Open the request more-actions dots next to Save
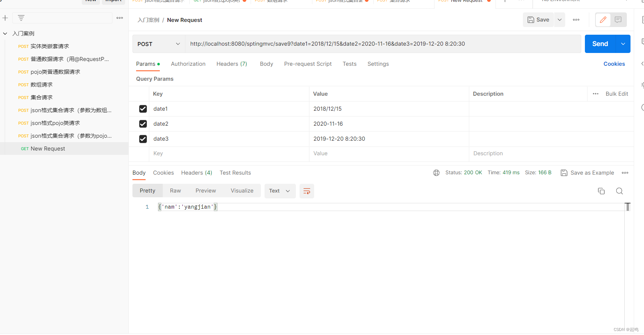Screen dimensions: 644x335 pyautogui.click(x=576, y=20)
